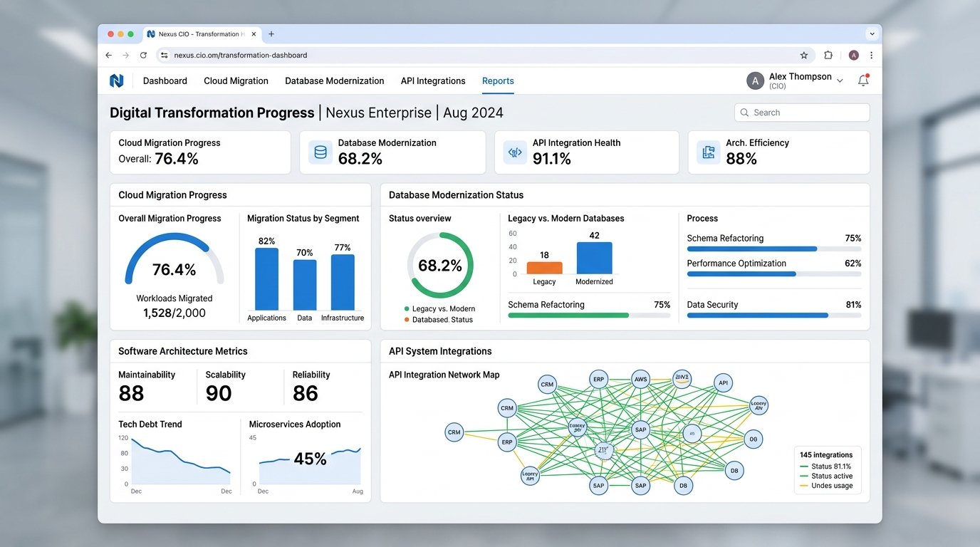980x547 pixels.
Task: Open the browser three-dot menu
Action: 871,55
